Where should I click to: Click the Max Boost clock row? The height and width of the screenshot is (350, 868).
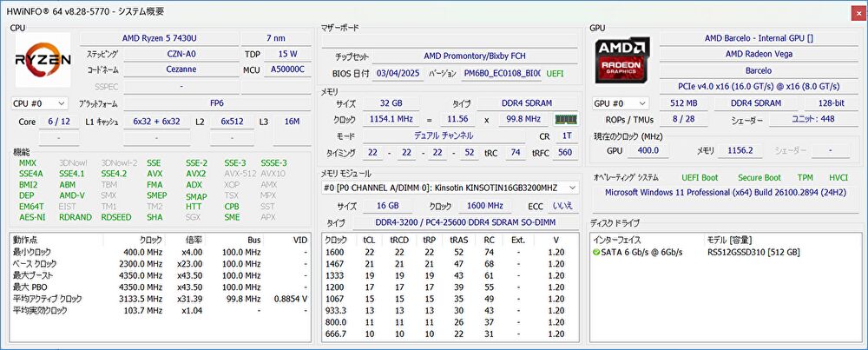point(156,274)
